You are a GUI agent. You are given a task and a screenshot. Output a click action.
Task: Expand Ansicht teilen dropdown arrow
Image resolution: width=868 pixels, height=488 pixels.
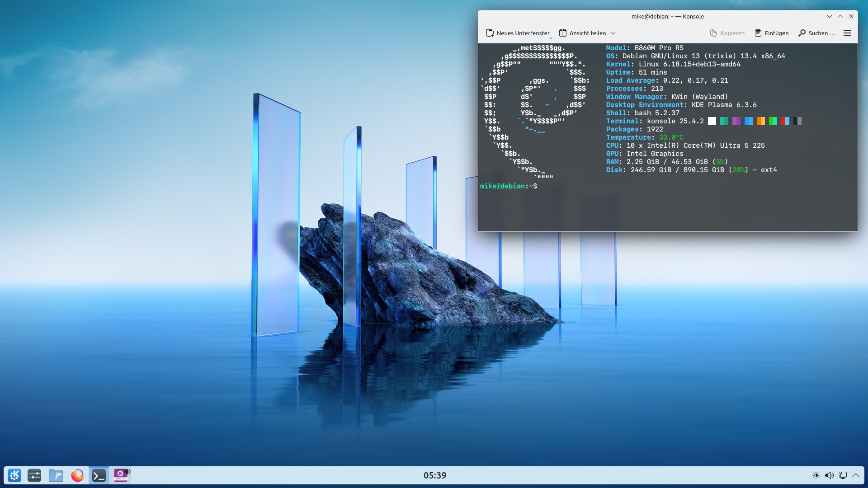point(613,33)
